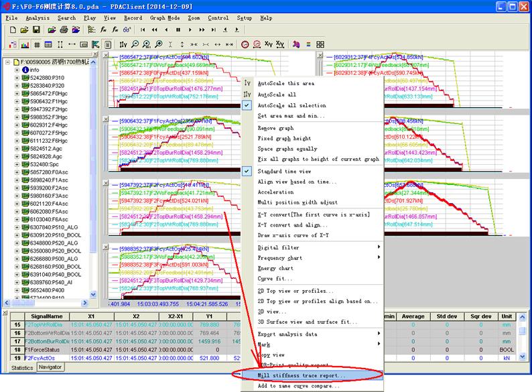Create a new file with toolbar icon
Screen dimensions: 532x392
point(13,30)
